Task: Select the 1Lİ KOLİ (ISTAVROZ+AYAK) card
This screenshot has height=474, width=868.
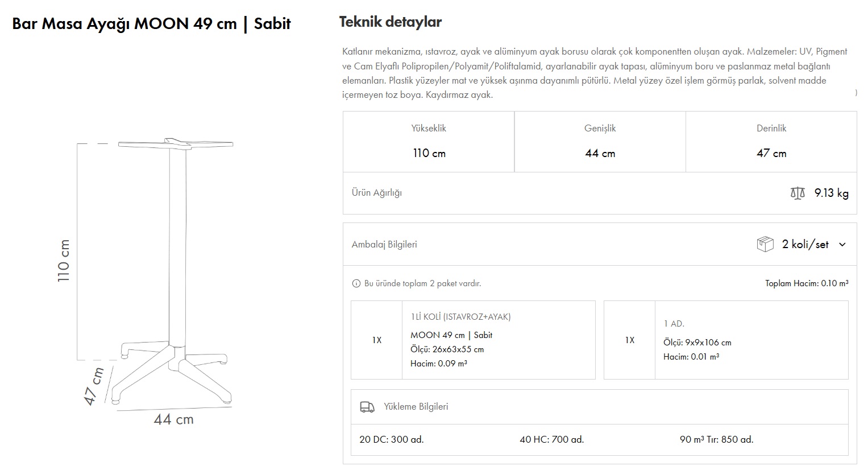Action: (x=475, y=340)
